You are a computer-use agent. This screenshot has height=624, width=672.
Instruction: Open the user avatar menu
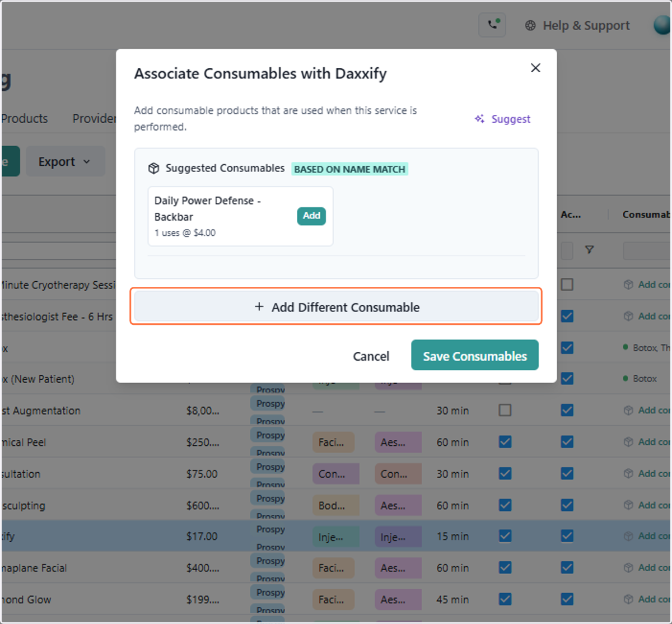click(662, 25)
